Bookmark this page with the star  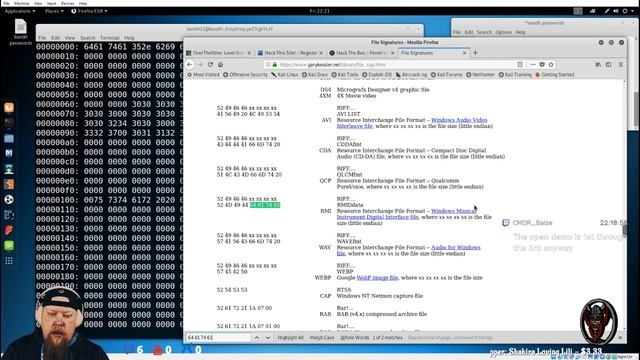point(551,64)
